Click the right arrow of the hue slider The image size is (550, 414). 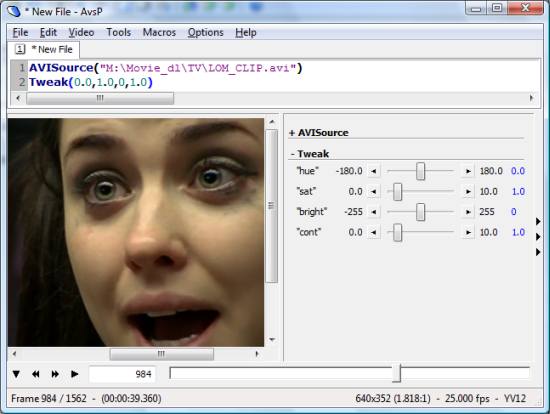click(x=468, y=171)
